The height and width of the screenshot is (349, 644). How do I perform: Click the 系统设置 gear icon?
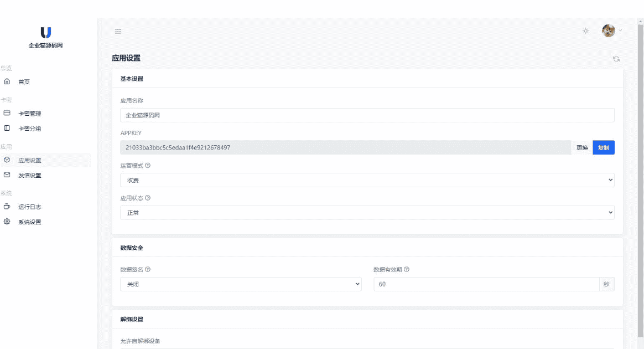click(x=7, y=222)
